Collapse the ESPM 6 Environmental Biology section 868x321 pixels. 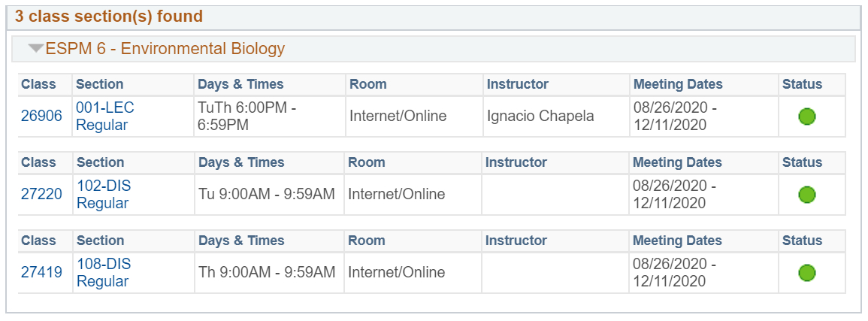36,49
